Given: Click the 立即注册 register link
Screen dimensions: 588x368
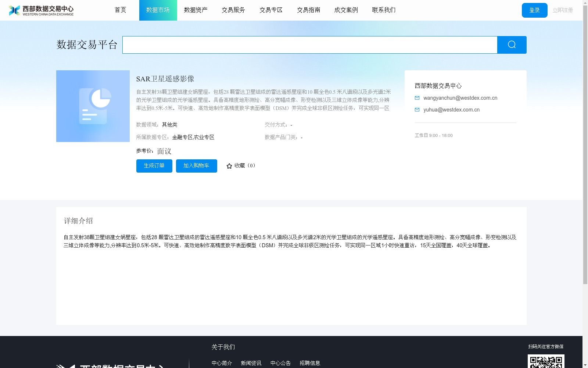Looking at the screenshot, I should (563, 10).
